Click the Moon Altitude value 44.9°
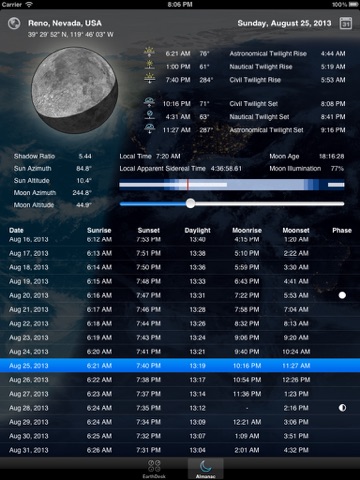The image size is (360, 480). point(84,205)
